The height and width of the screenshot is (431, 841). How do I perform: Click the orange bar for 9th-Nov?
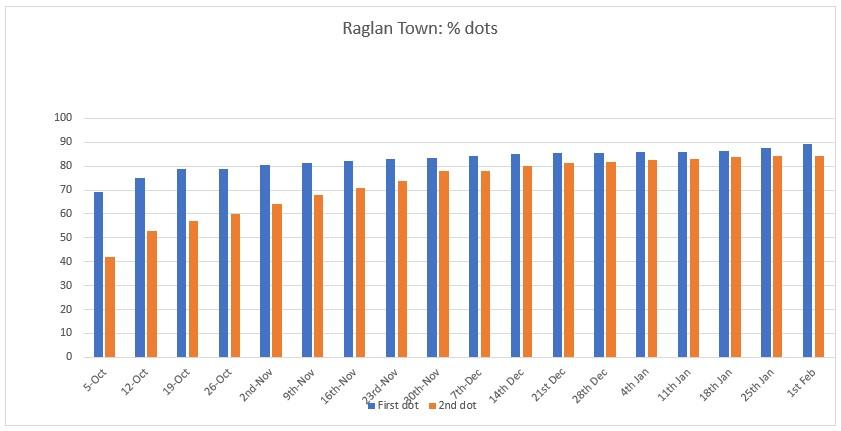[318, 276]
